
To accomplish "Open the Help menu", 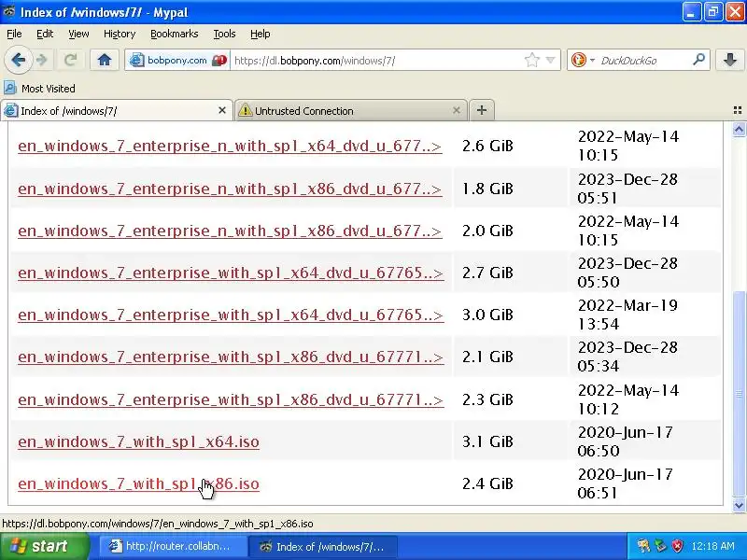I will (261, 34).
